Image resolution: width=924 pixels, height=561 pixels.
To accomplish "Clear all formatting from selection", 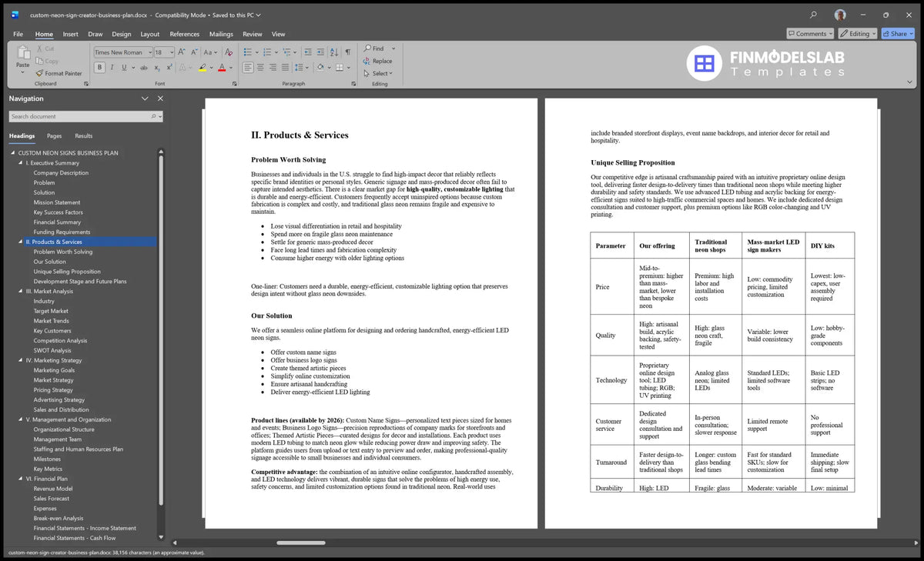I will 229,52.
